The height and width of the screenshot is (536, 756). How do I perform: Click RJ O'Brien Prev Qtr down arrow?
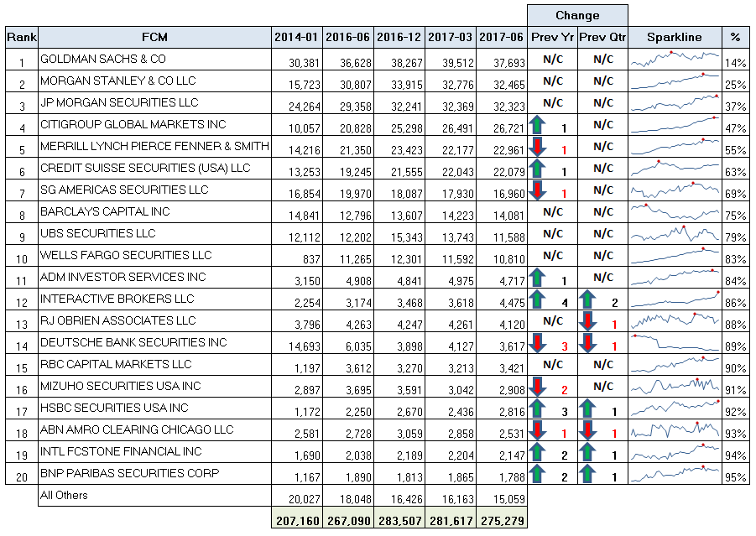587,321
